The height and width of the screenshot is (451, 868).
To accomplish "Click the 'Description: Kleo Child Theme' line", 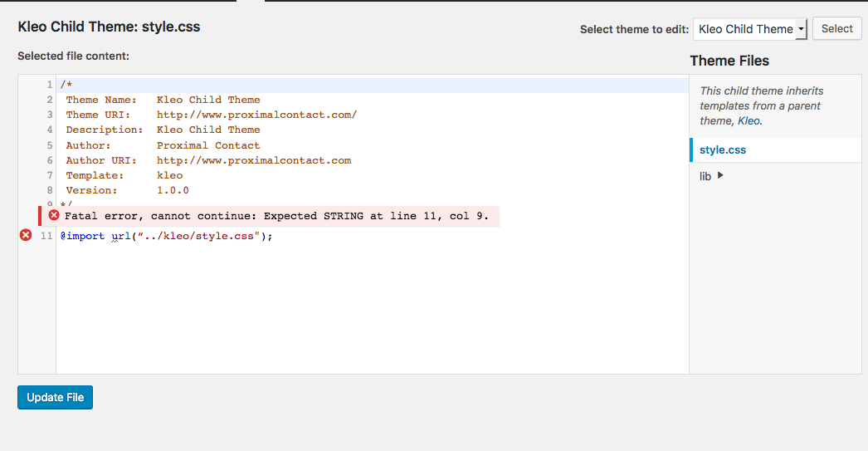I will tap(163, 130).
